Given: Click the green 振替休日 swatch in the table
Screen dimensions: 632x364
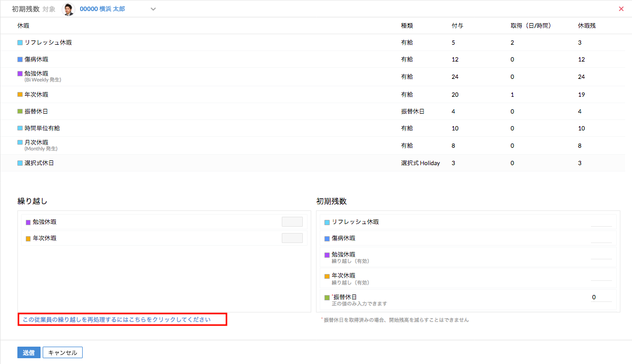Looking at the screenshot, I should [x=20, y=112].
